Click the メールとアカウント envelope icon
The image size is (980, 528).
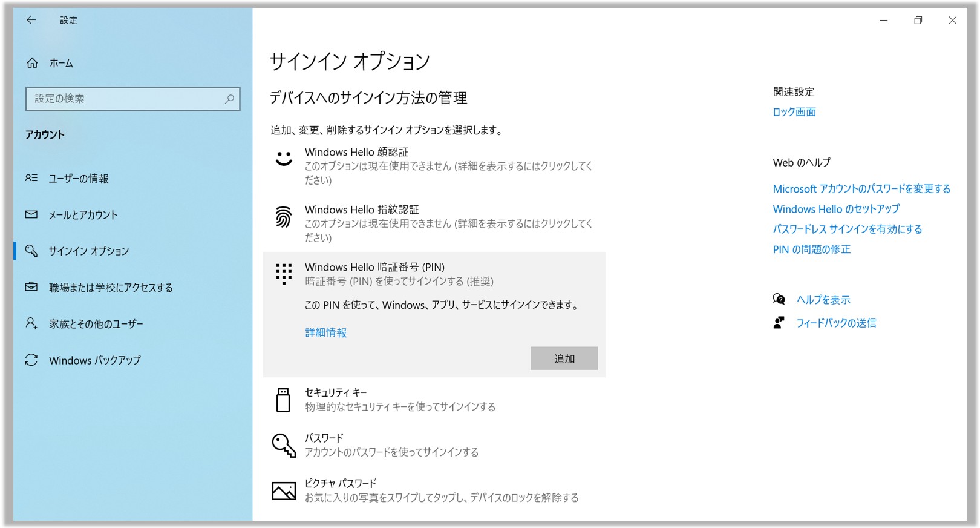click(31, 214)
